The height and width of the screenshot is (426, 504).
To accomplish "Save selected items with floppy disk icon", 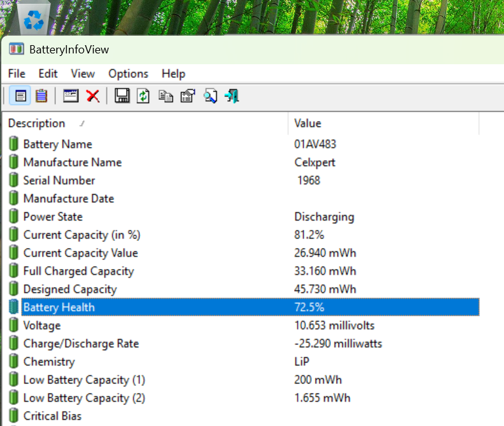I will 122,96.
